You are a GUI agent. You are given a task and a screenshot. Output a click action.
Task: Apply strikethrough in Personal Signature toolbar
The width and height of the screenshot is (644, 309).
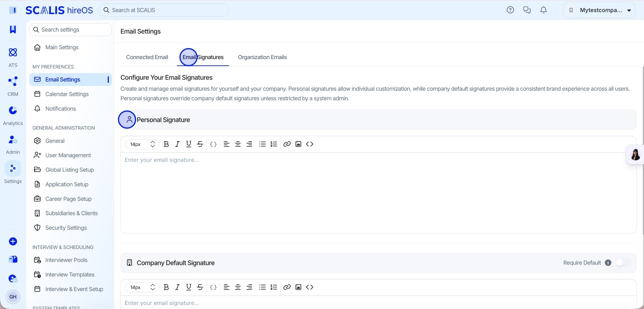coord(200,144)
